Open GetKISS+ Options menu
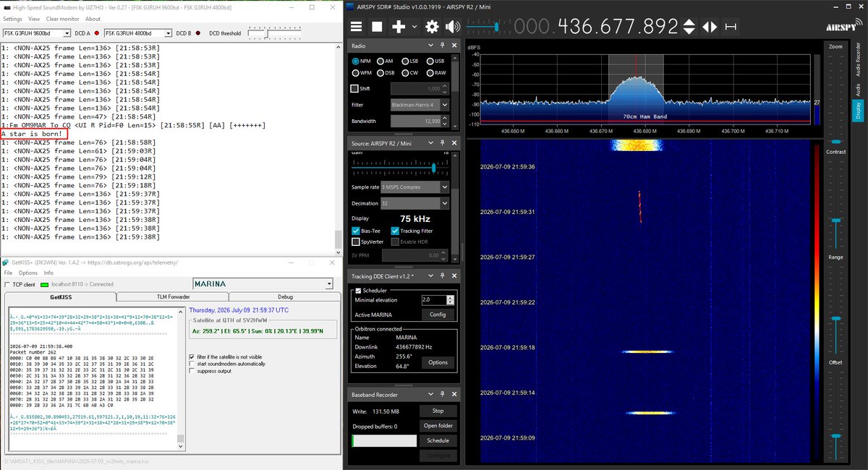Screen dimensions: 868x470 coord(28,273)
